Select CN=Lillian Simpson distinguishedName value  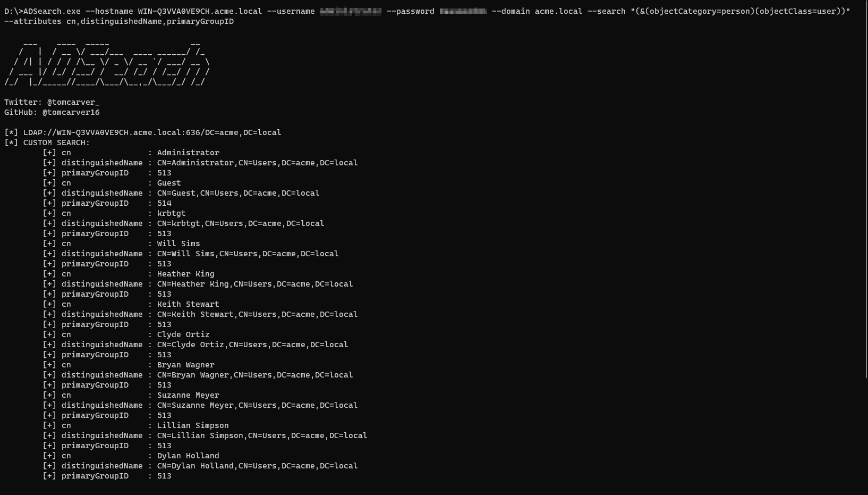pyautogui.click(x=262, y=435)
